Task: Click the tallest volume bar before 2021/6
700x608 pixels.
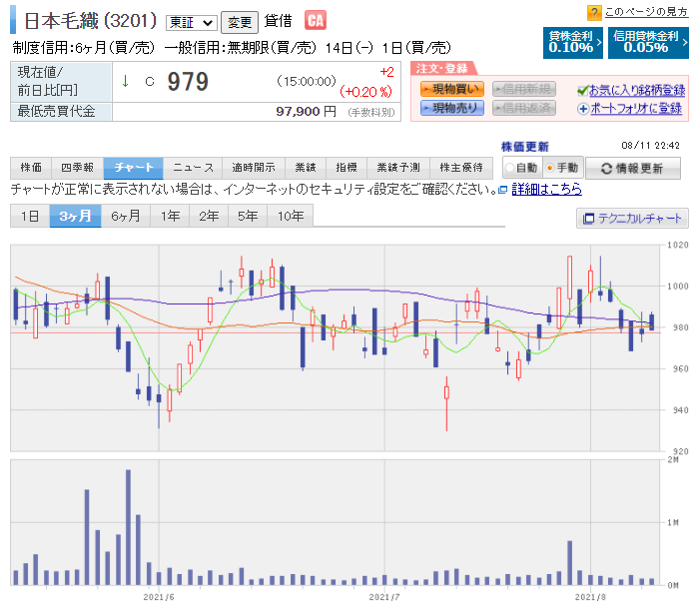Action: pyautogui.click(x=128, y=527)
